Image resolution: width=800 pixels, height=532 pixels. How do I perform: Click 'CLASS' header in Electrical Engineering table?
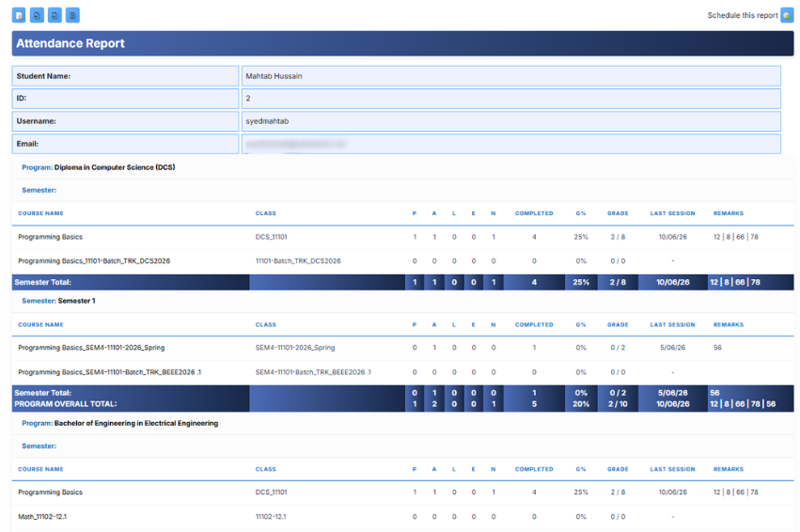click(265, 469)
